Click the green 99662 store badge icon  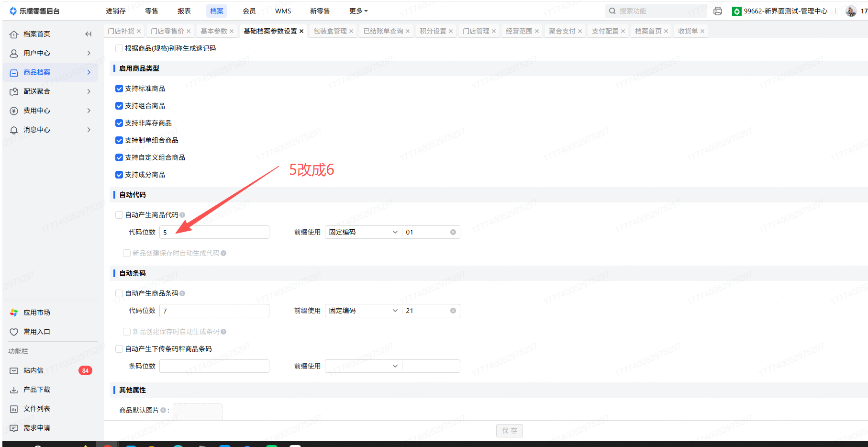[737, 11]
